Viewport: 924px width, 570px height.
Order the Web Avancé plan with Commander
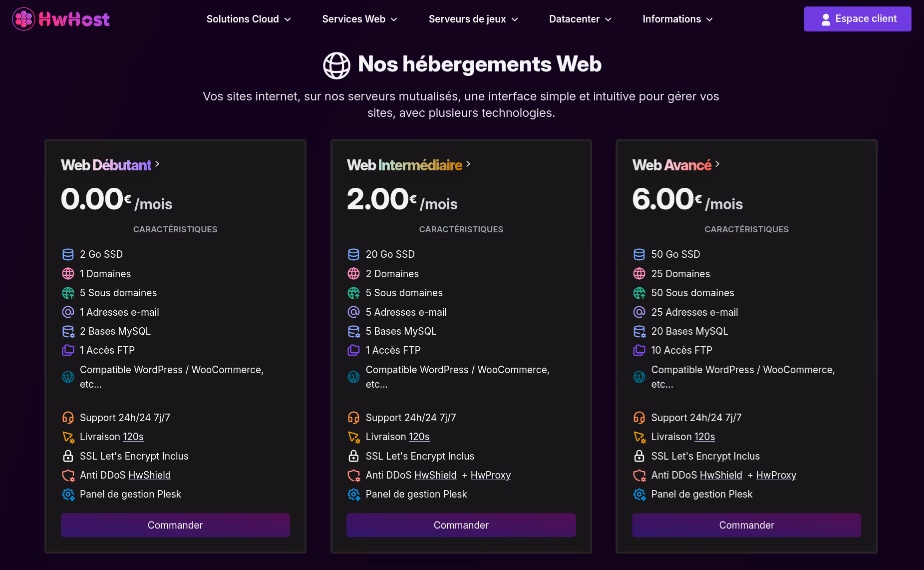[746, 525]
